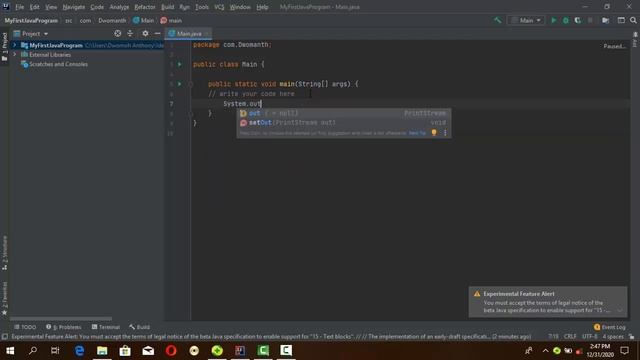Select the Main.java editor tab

(188, 33)
